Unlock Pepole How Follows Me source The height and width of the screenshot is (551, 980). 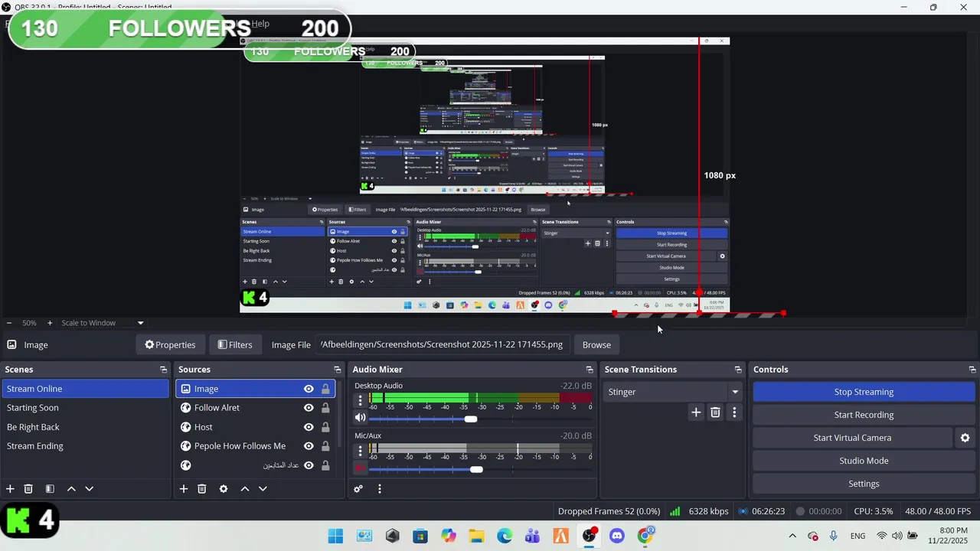pyautogui.click(x=325, y=446)
